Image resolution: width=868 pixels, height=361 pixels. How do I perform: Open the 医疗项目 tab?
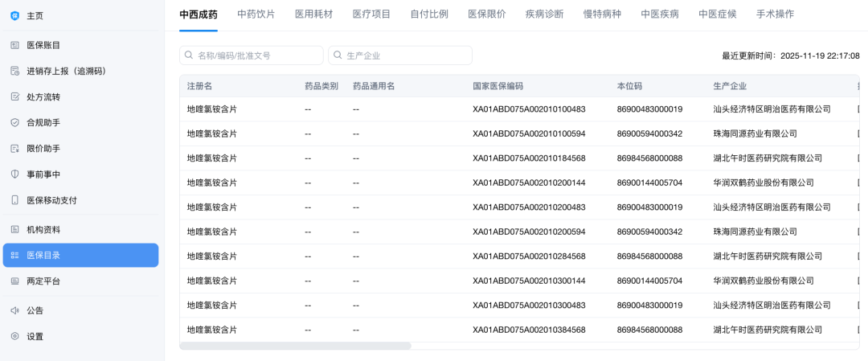click(371, 14)
